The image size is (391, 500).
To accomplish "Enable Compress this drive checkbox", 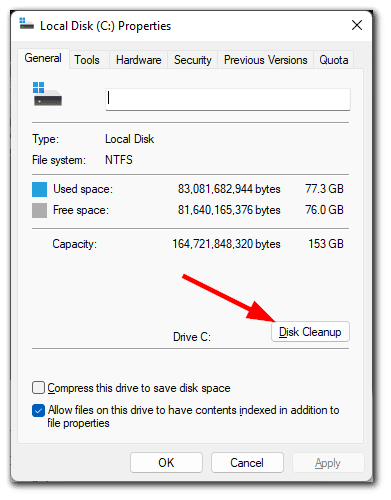I will pyautogui.click(x=38, y=388).
